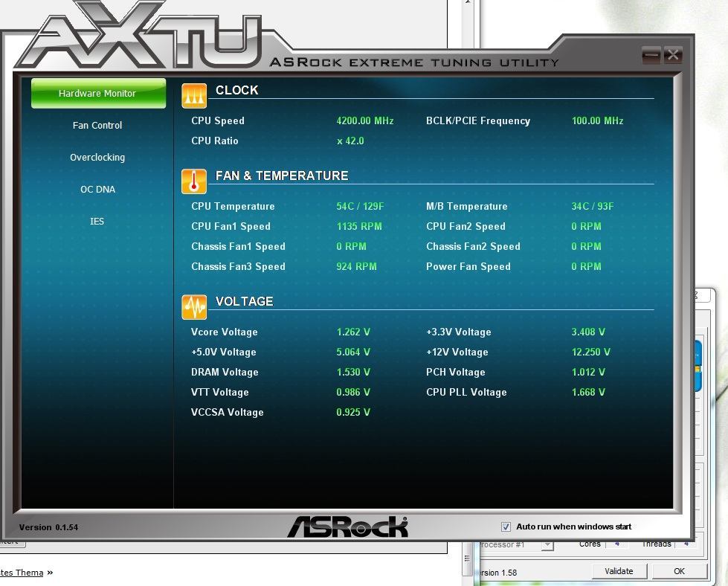Viewport: 728px width, 586px height.
Task: Click CPU Speed value 4200.00 MHz
Action: pos(365,120)
